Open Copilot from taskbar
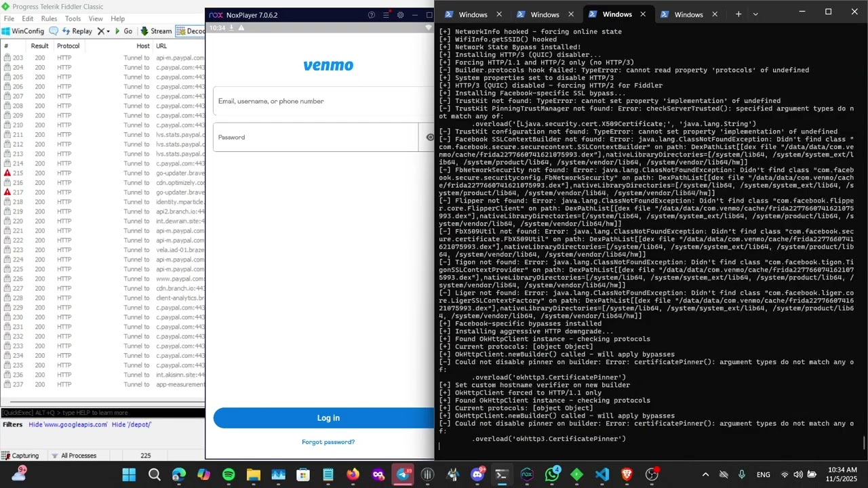Viewport: 868px width, 488px height. [x=203, y=474]
